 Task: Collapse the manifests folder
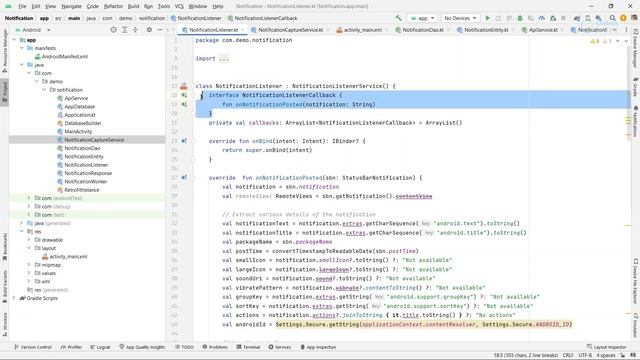click(22, 48)
